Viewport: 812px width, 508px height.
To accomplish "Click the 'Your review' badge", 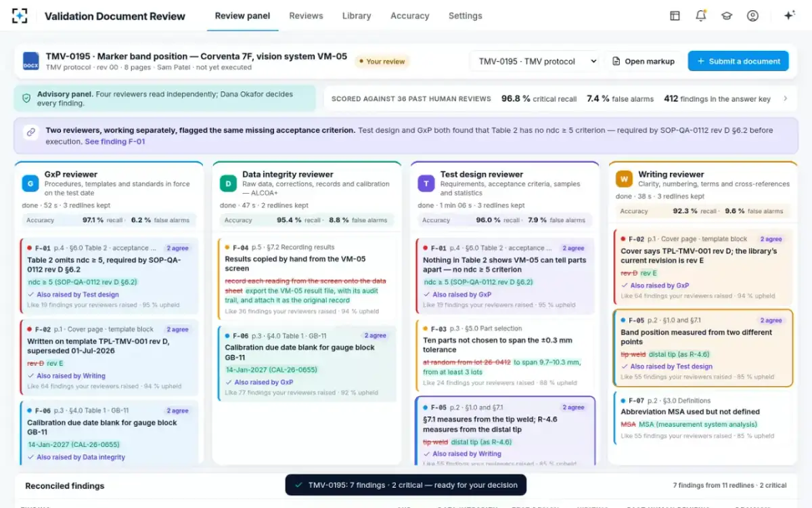I will pos(381,62).
